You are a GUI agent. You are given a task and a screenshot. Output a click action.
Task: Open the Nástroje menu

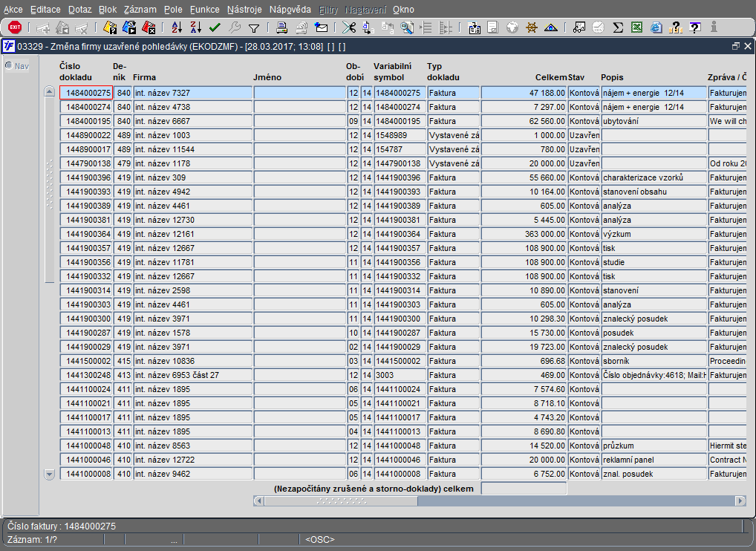coord(244,10)
